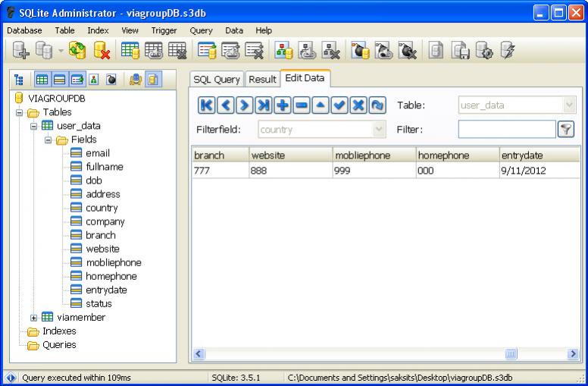Switch to the SQL Query tab
This screenshot has height=386, width=588.
pyautogui.click(x=216, y=79)
